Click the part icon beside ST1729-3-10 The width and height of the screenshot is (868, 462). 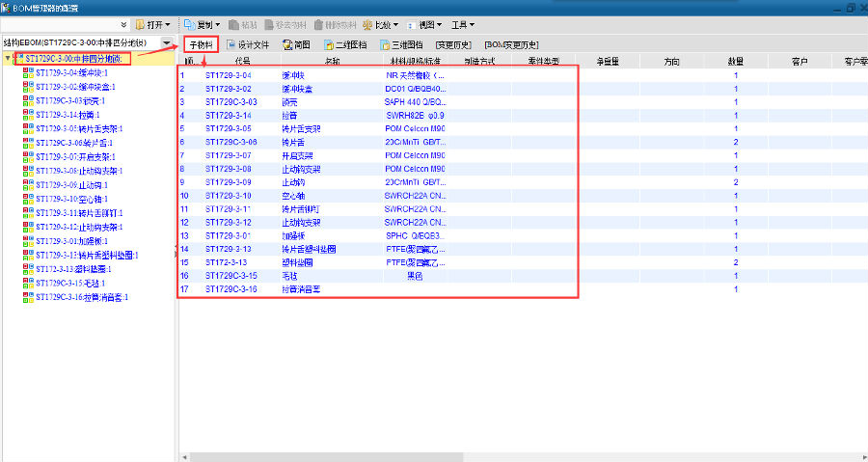(28, 198)
